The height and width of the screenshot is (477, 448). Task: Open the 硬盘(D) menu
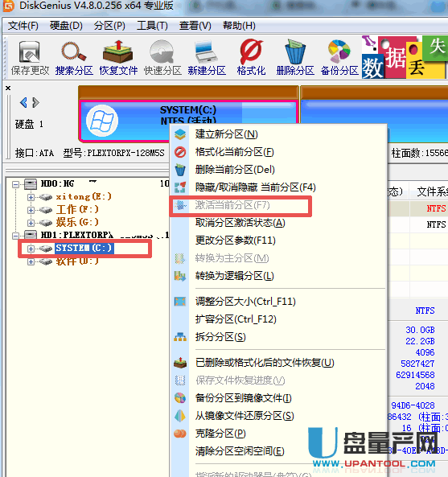[x=66, y=26]
